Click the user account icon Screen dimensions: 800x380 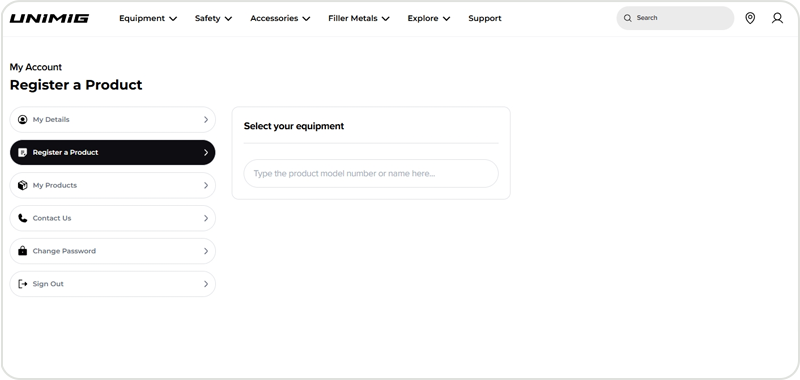click(777, 18)
